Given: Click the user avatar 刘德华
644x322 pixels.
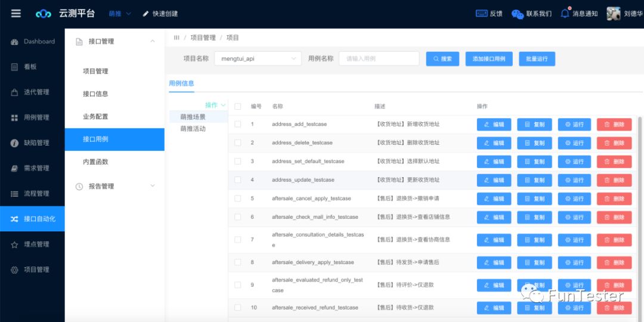Looking at the screenshot, I should [x=614, y=14].
